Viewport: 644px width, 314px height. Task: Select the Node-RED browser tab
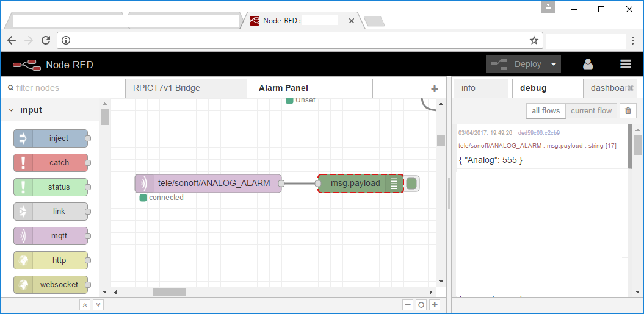(303, 21)
